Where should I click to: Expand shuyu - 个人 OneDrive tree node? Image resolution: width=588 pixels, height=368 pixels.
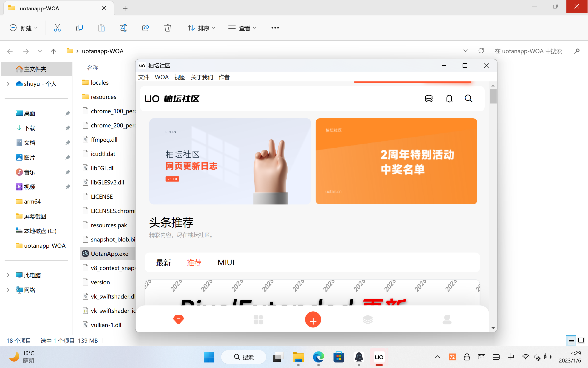8,84
